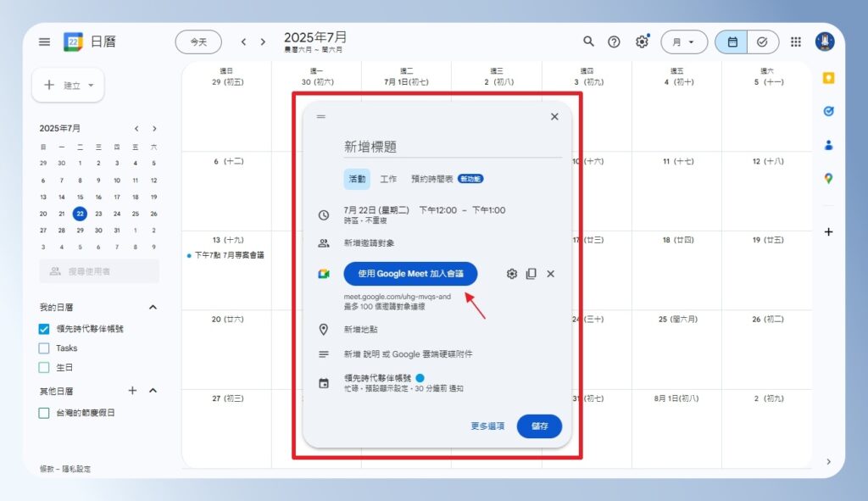Click the description lines icon

[324, 354]
